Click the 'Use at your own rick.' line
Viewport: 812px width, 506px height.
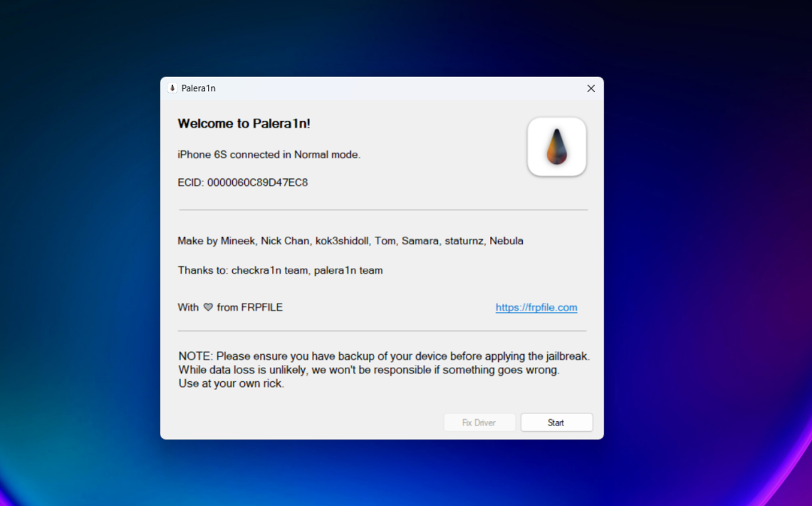point(231,383)
